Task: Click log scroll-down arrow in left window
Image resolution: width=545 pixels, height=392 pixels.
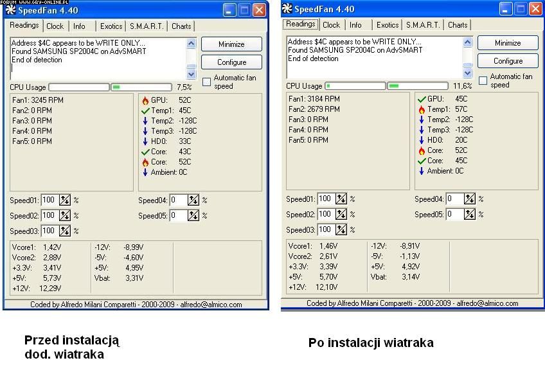Action: click(x=191, y=74)
